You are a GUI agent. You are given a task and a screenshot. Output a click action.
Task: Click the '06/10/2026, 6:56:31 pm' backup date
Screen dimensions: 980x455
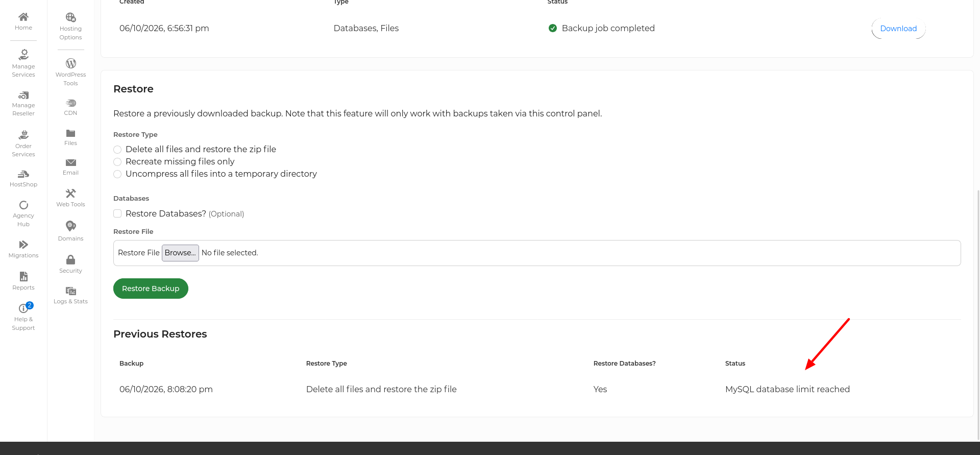164,28
